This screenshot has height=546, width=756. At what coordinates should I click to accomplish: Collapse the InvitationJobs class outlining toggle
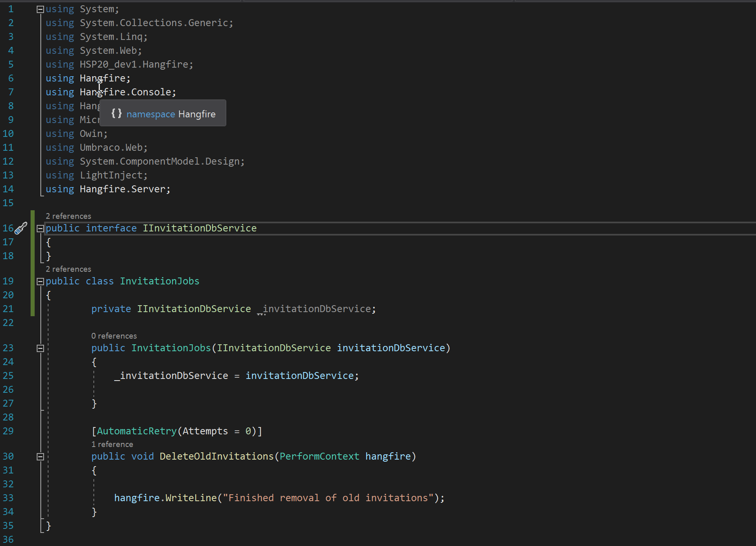tap(40, 282)
